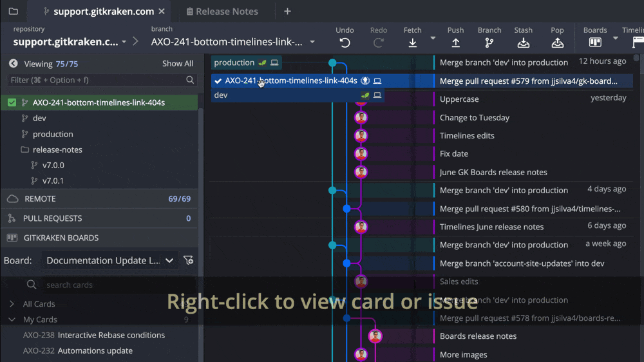Collapse the left panel with the back arrow
644x362 pixels.
pos(13,63)
